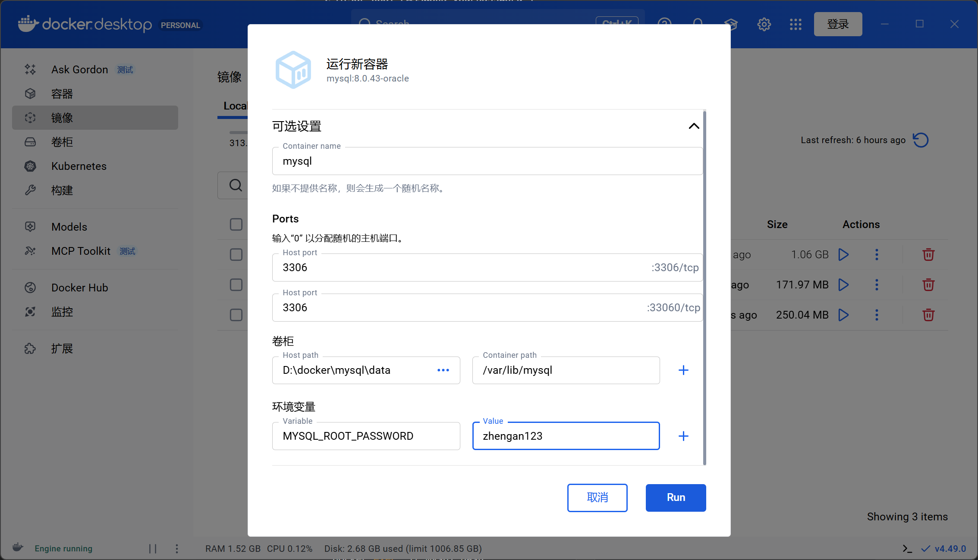
Task: Open the apps grid icon in header
Action: click(796, 24)
